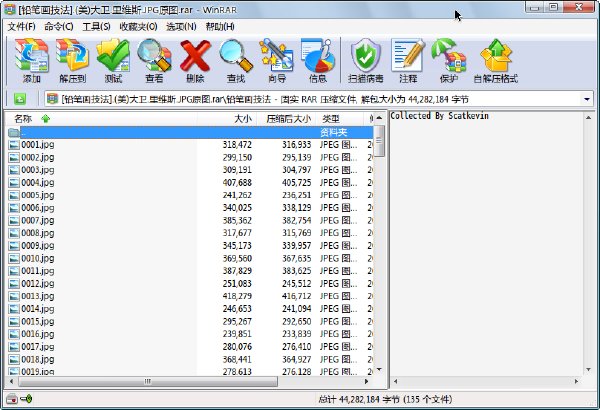The height and width of the screenshot is (410, 600).
Task: Show archive Info (信息) icon
Action: [x=318, y=61]
